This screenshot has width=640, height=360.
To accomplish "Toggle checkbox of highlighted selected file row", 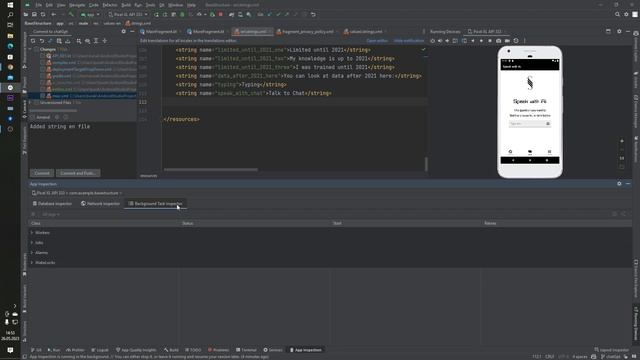I will 42,96.
